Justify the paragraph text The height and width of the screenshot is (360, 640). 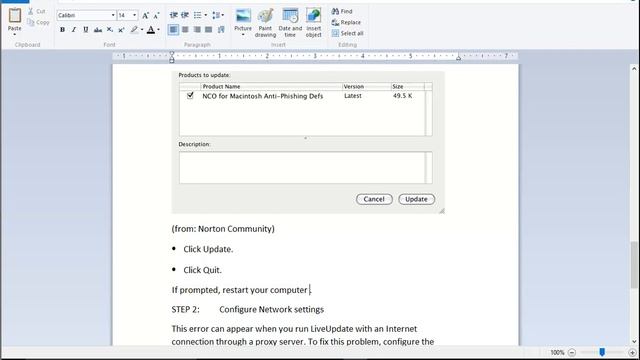coord(209,29)
